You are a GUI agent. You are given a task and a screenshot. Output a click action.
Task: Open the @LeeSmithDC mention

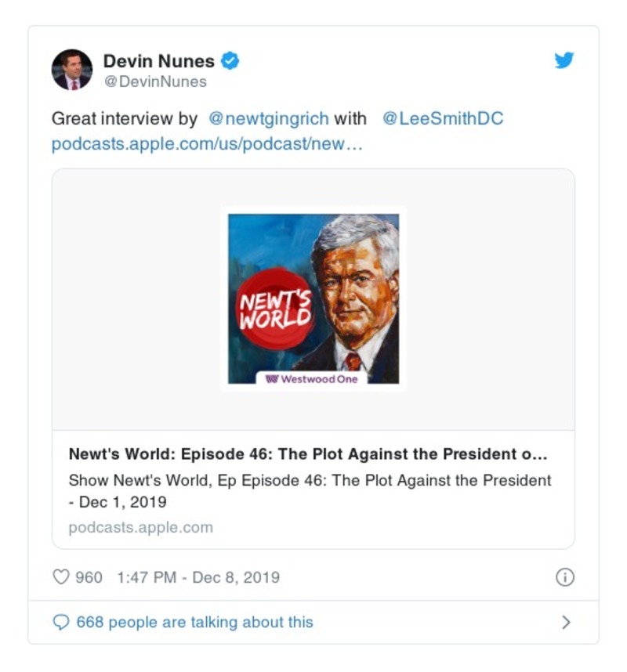coord(443,119)
